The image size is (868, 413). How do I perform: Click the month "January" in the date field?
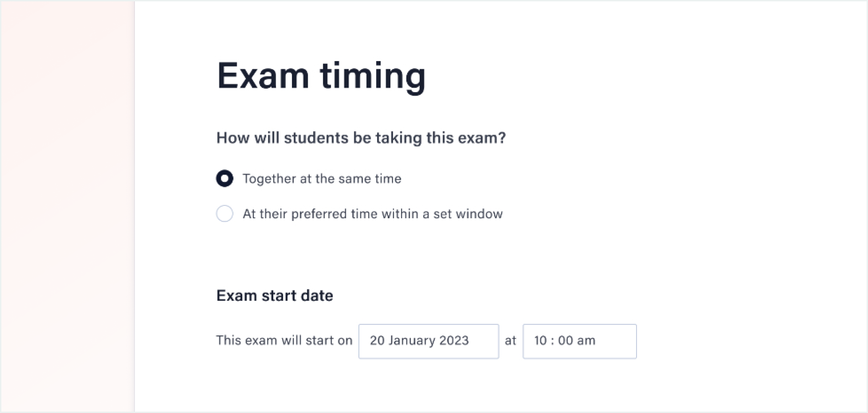click(413, 341)
